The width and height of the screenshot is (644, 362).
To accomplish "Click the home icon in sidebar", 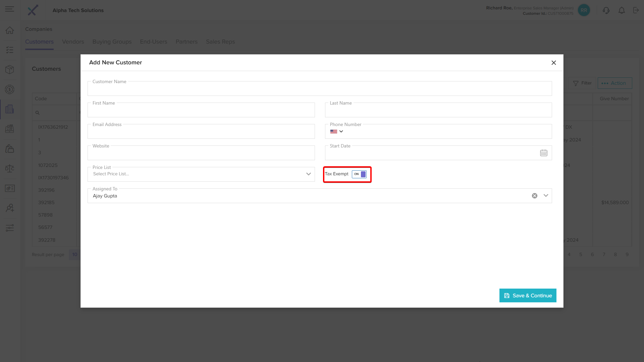I will (x=10, y=31).
